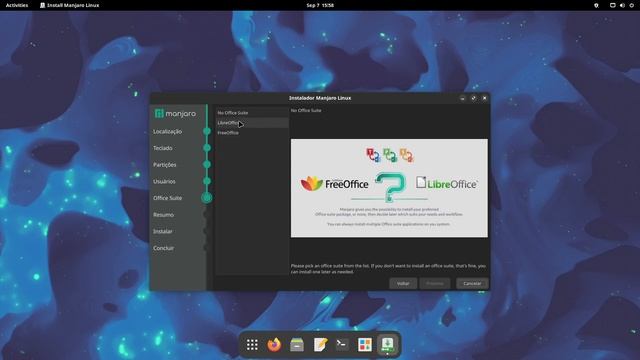
Task: Select LibreOffice in the list
Action: (252, 123)
